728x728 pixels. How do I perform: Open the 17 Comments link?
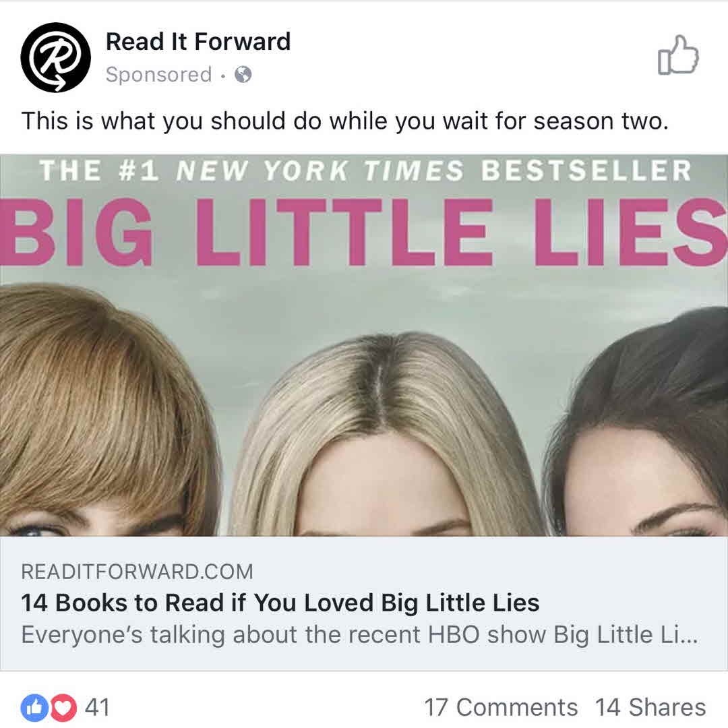pos(501,708)
